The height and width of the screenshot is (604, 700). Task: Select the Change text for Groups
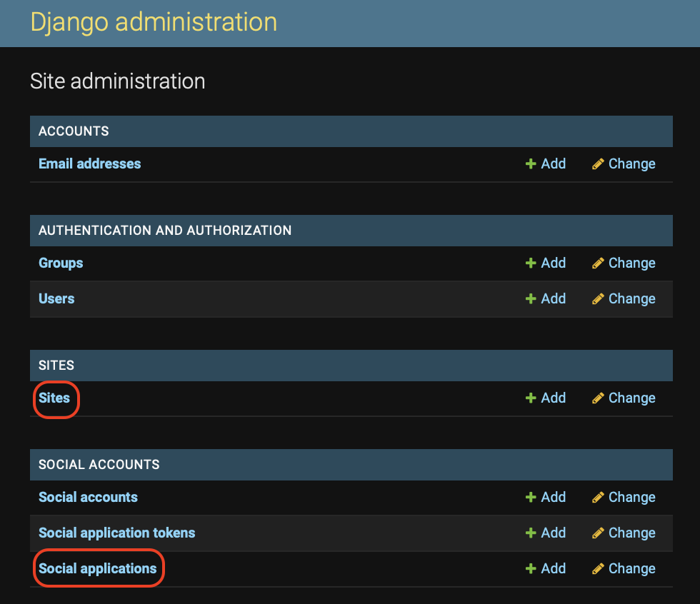tap(631, 263)
